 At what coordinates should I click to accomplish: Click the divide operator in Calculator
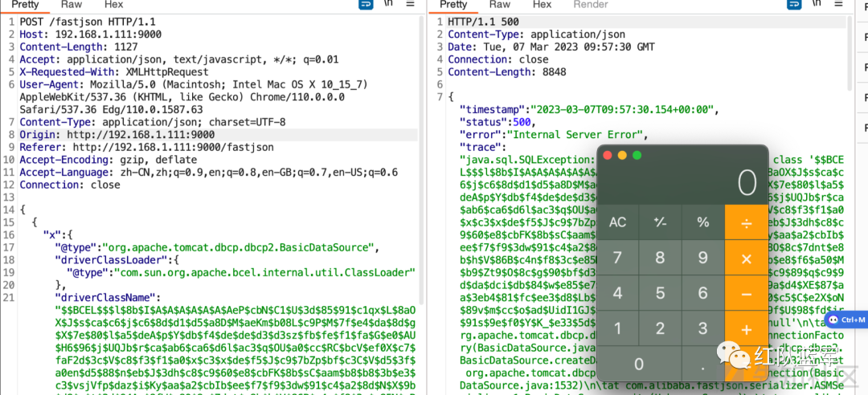point(746,222)
